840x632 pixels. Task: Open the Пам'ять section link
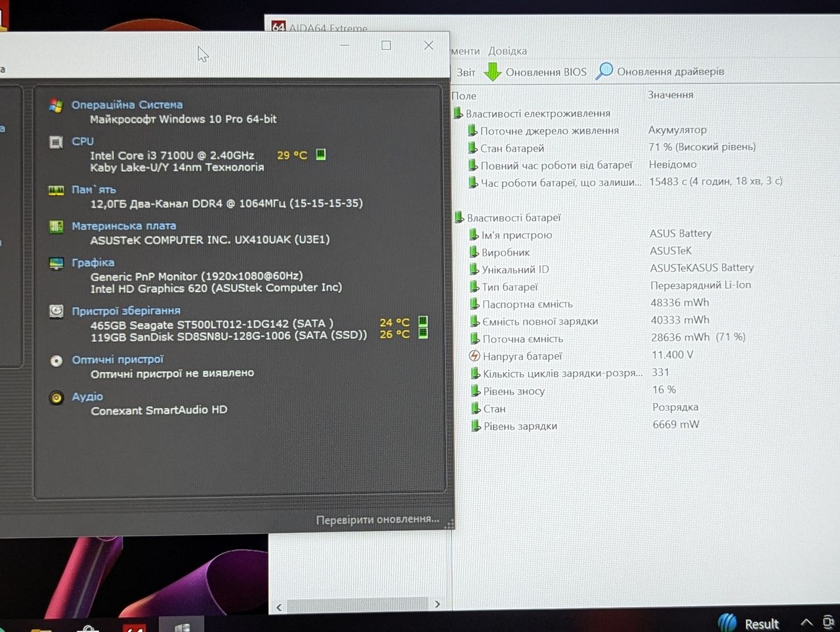pos(94,190)
